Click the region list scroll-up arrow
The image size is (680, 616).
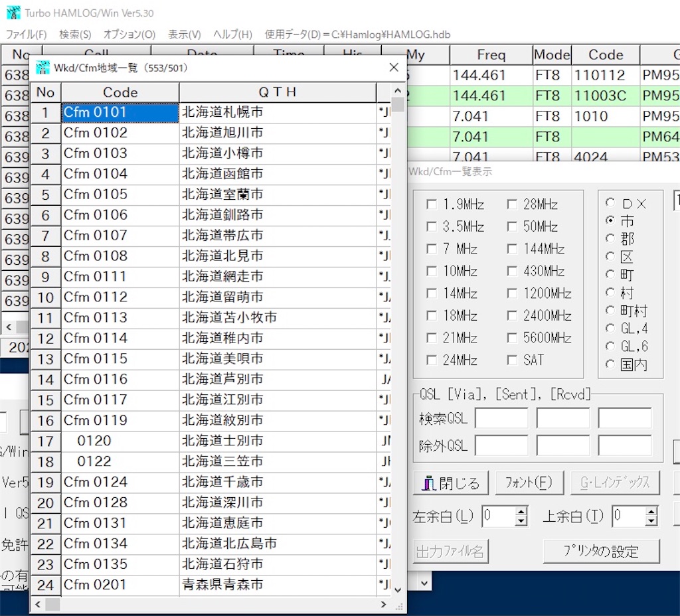398,90
